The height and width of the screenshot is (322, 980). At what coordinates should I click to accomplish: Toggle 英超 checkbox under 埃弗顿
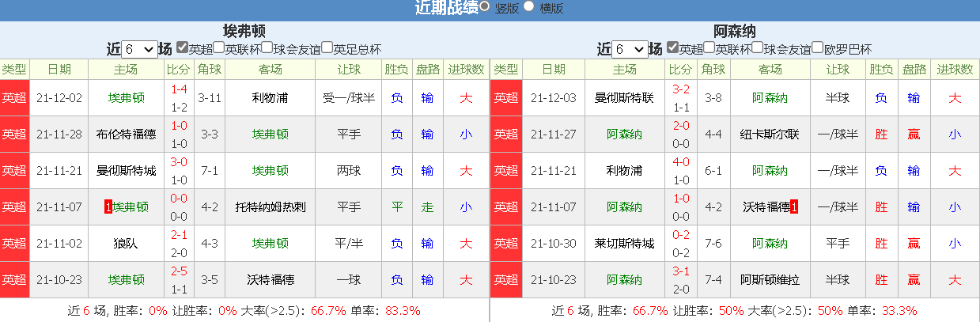(182, 47)
